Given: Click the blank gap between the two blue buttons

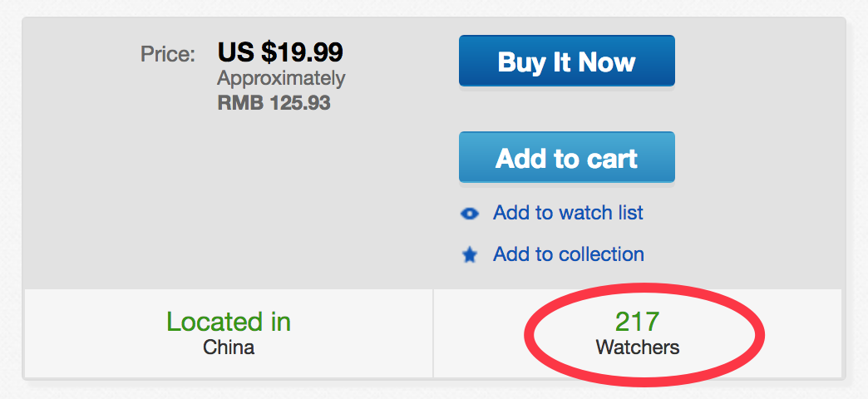Looking at the screenshot, I should tap(566, 109).
